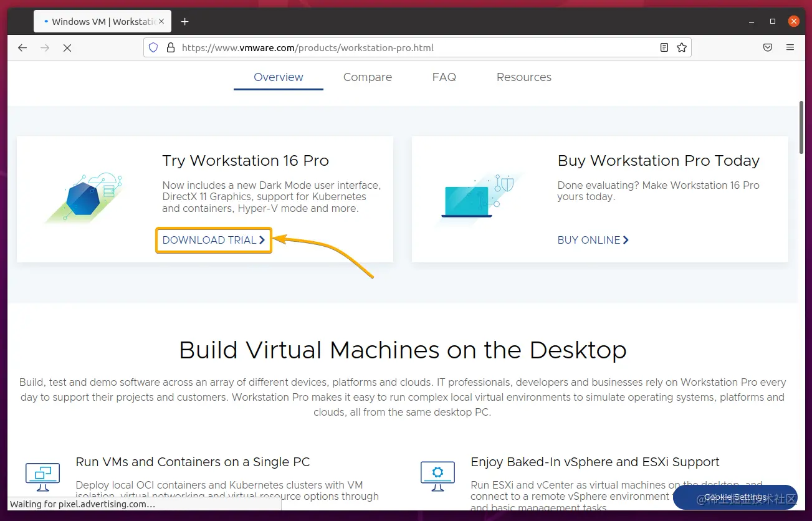View site security via the lock icon
This screenshot has height=521, width=812.
(x=171, y=47)
